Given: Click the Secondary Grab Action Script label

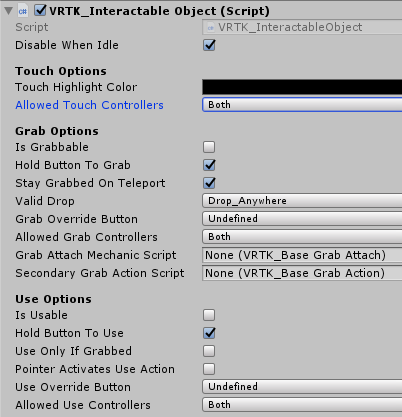Looking at the screenshot, I should coord(100,273).
